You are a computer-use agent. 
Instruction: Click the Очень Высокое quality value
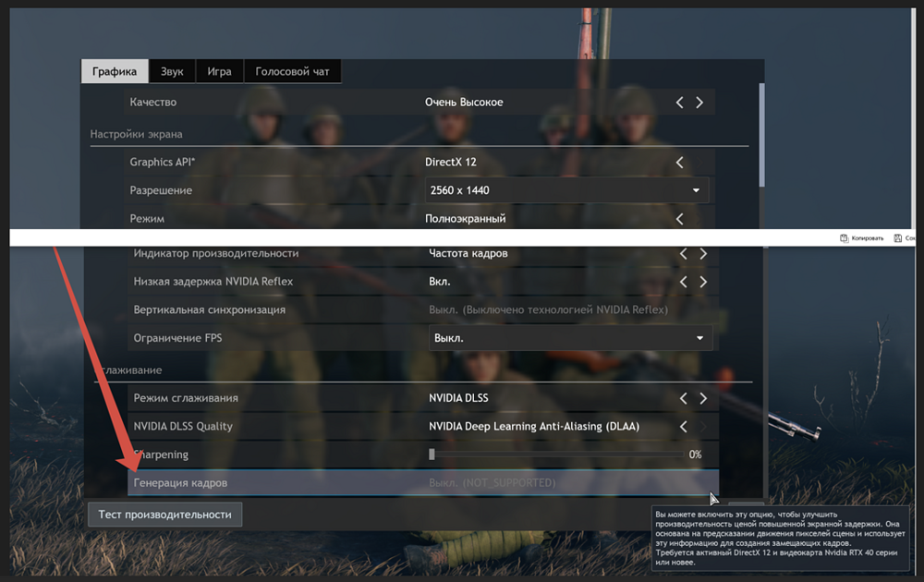tap(465, 103)
